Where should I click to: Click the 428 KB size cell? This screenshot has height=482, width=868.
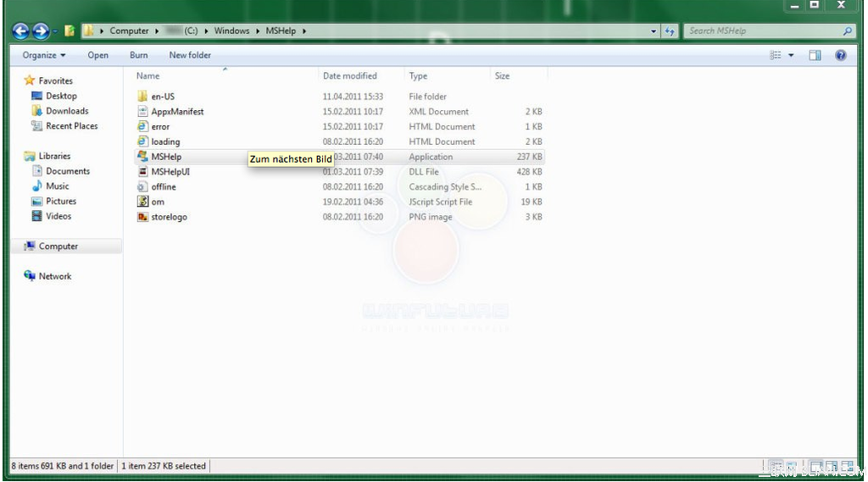pos(529,172)
